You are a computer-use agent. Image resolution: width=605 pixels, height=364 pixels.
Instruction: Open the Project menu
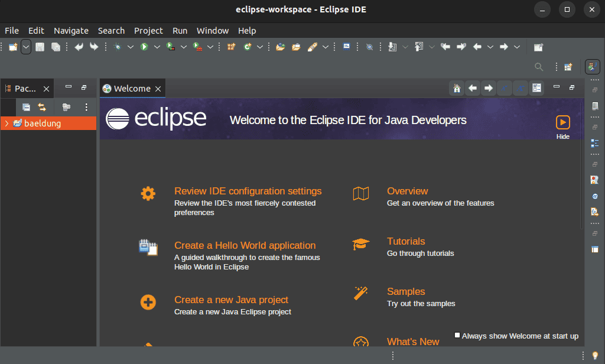tap(148, 31)
